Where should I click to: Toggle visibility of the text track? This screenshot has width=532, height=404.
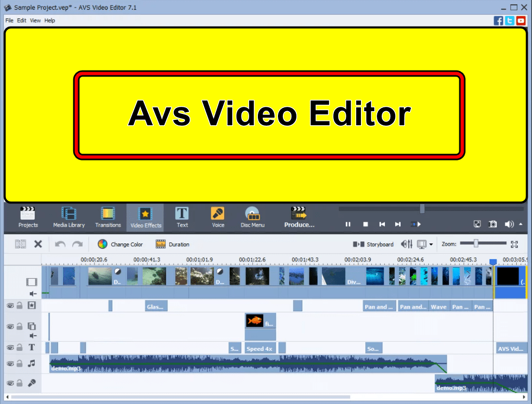tap(10, 348)
